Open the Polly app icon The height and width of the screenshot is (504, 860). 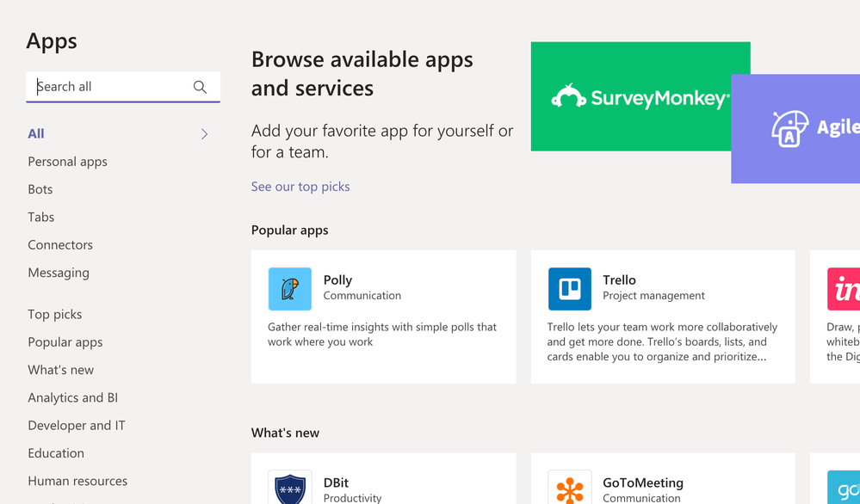[x=289, y=289]
